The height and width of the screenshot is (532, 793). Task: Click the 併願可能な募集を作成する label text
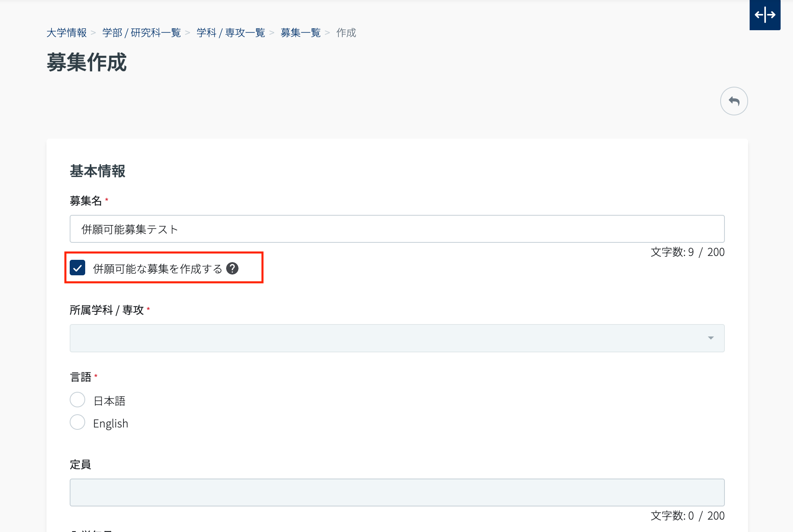click(158, 269)
